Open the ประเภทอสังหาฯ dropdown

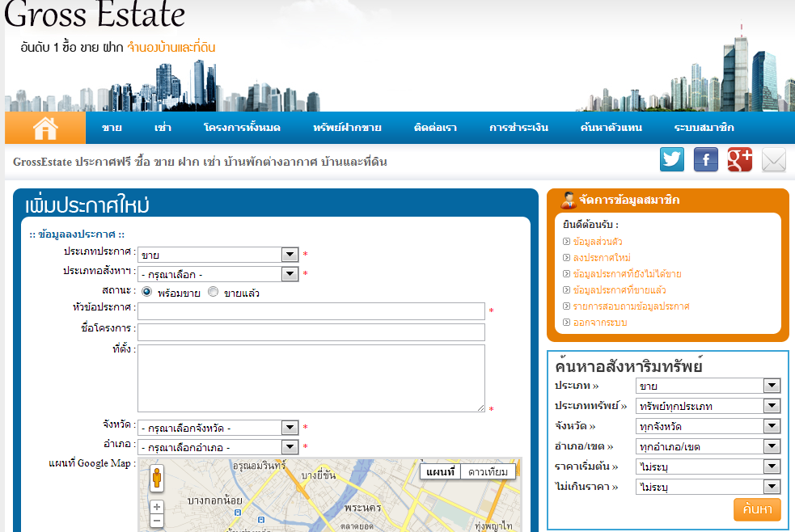click(x=218, y=274)
